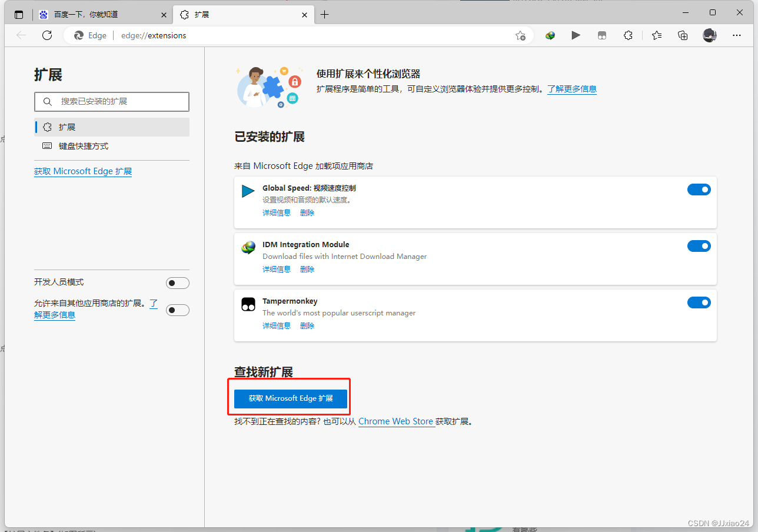Add this page to favorites star

pyautogui.click(x=520, y=35)
